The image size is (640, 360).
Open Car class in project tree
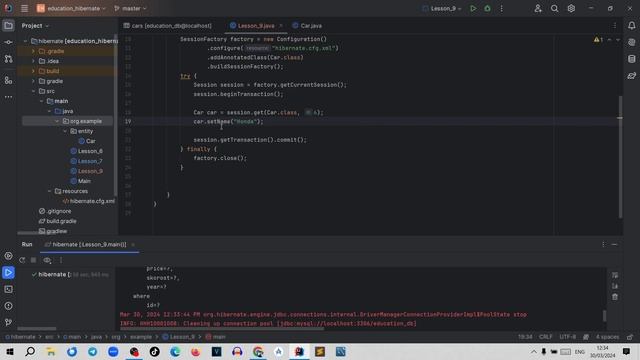pyautogui.click(x=87, y=141)
